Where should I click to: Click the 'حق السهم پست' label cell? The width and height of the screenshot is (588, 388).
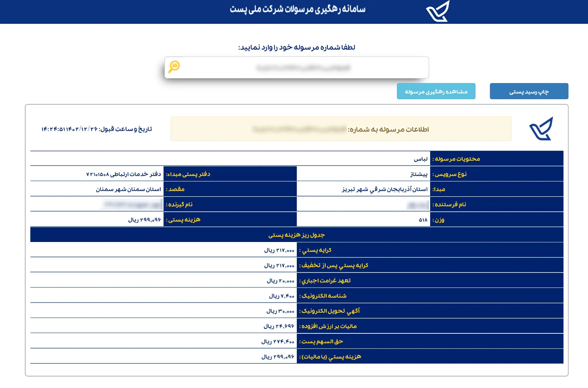430,341
